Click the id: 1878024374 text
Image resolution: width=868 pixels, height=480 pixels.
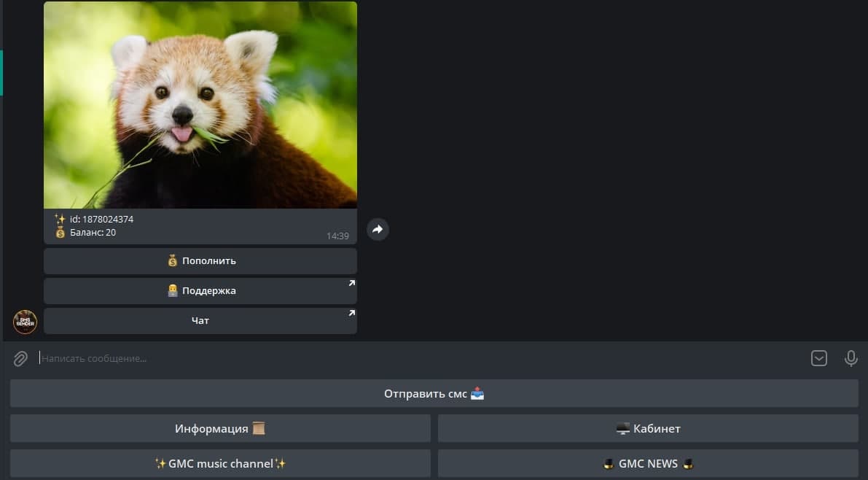101,220
